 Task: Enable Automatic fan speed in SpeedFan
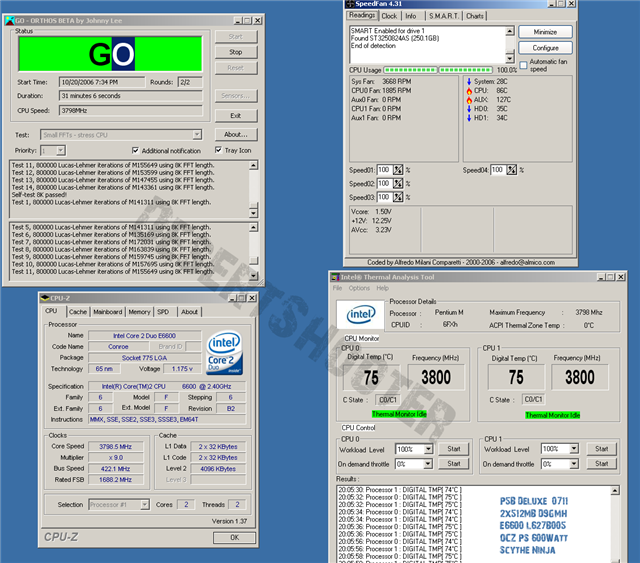click(x=523, y=65)
